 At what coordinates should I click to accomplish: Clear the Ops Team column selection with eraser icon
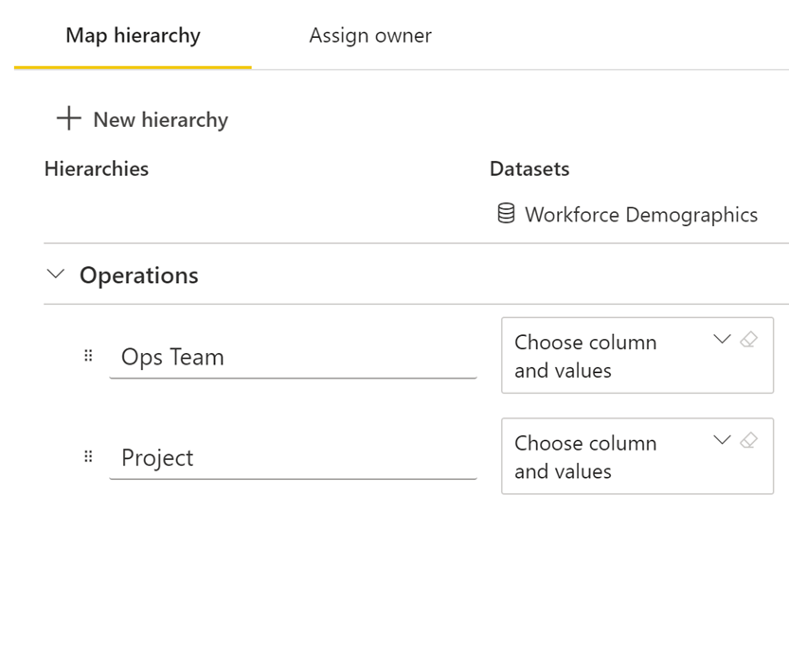748,339
